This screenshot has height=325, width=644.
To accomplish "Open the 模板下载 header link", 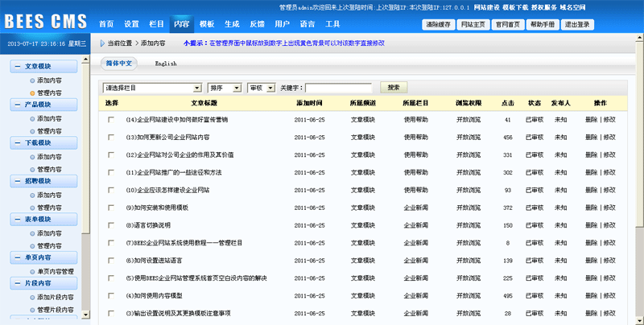I will (x=515, y=7).
